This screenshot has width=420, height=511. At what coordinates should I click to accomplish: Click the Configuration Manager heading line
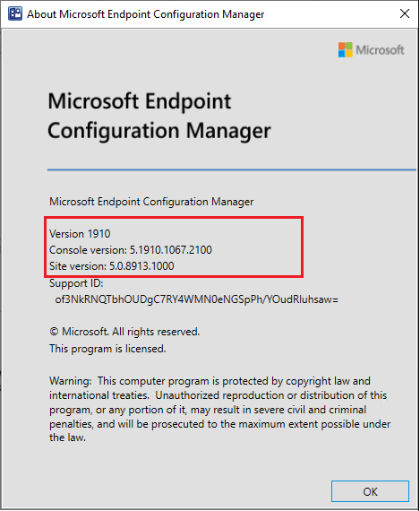159,131
